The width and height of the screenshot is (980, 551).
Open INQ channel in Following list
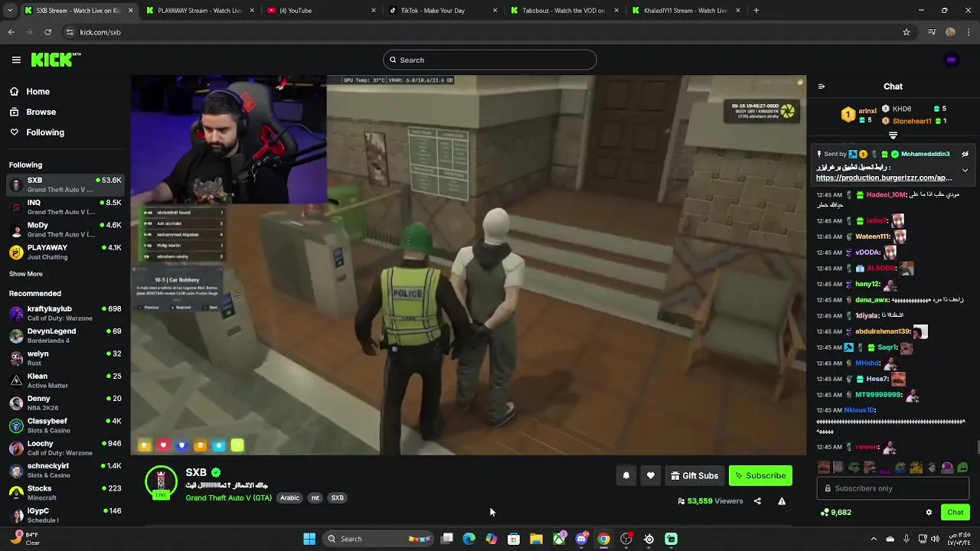65,207
